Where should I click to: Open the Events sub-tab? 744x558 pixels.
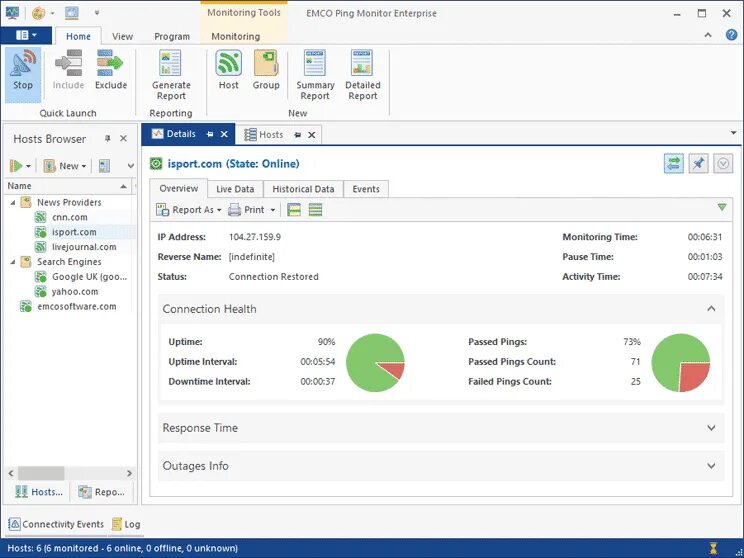click(x=366, y=189)
